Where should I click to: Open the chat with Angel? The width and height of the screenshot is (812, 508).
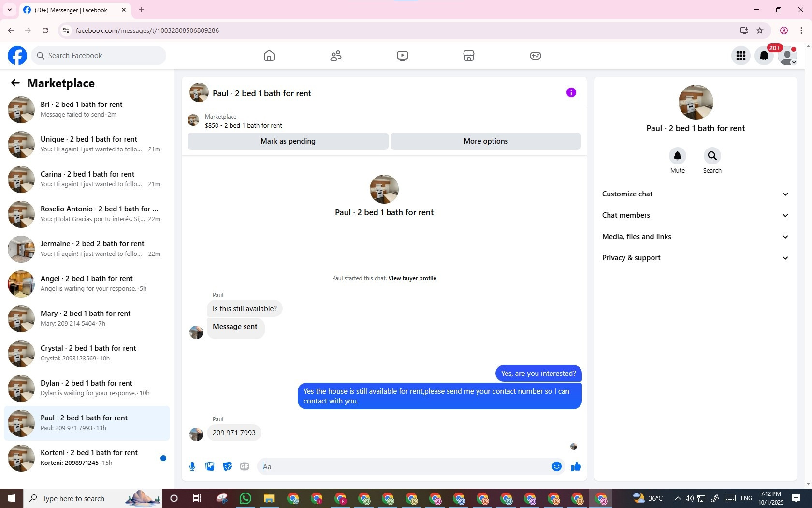(87, 284)
